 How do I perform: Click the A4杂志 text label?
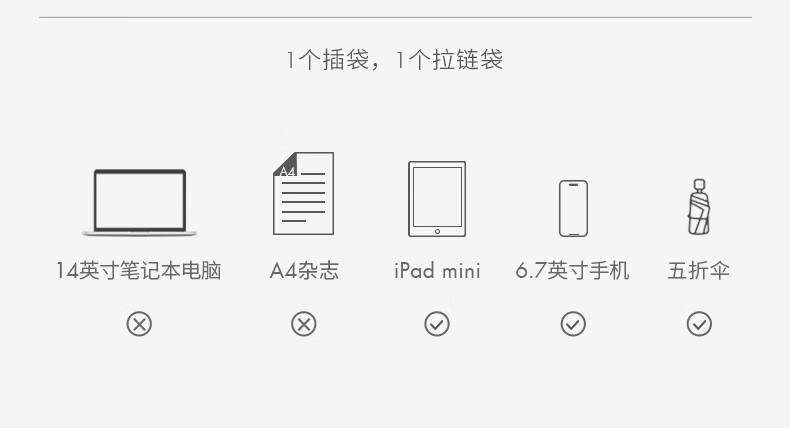click(x=304, y=271)
